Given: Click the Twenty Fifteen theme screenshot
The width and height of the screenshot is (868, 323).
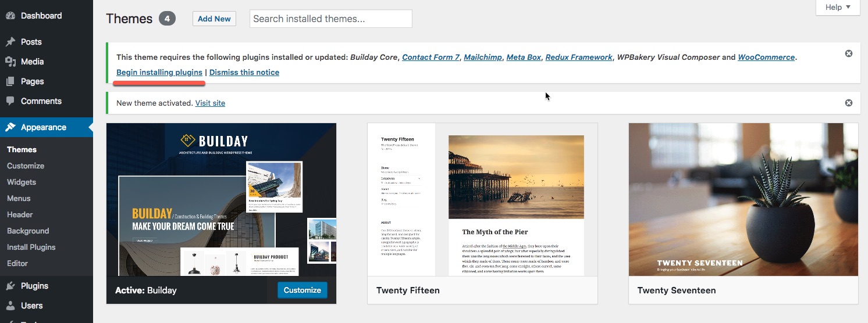Looking at the screenshot, I should coord(482,199).
